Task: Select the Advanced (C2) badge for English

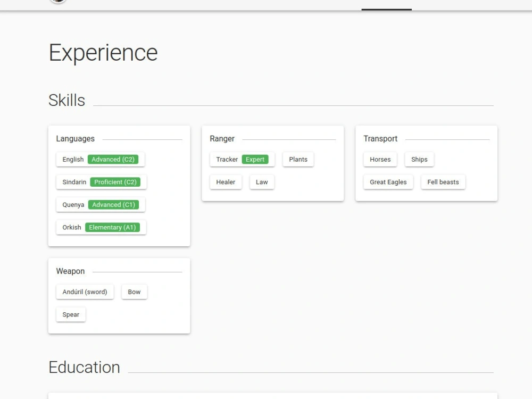Action: (113, 160)
